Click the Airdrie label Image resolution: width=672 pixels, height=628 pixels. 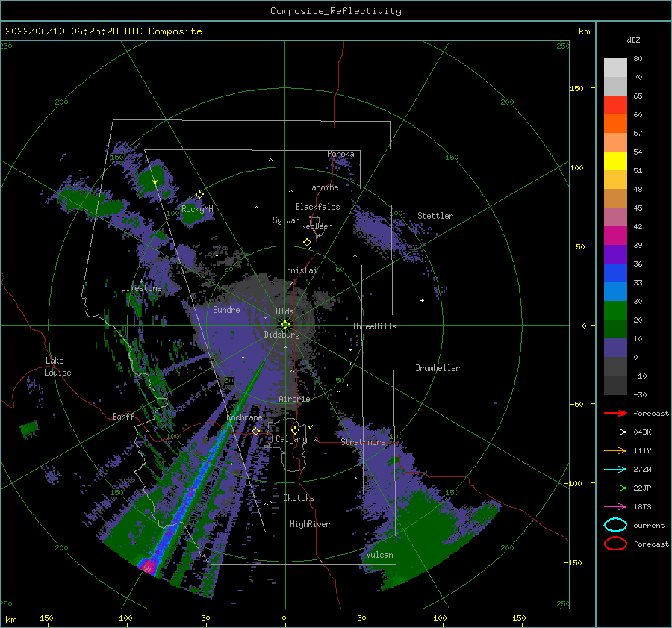294,399
